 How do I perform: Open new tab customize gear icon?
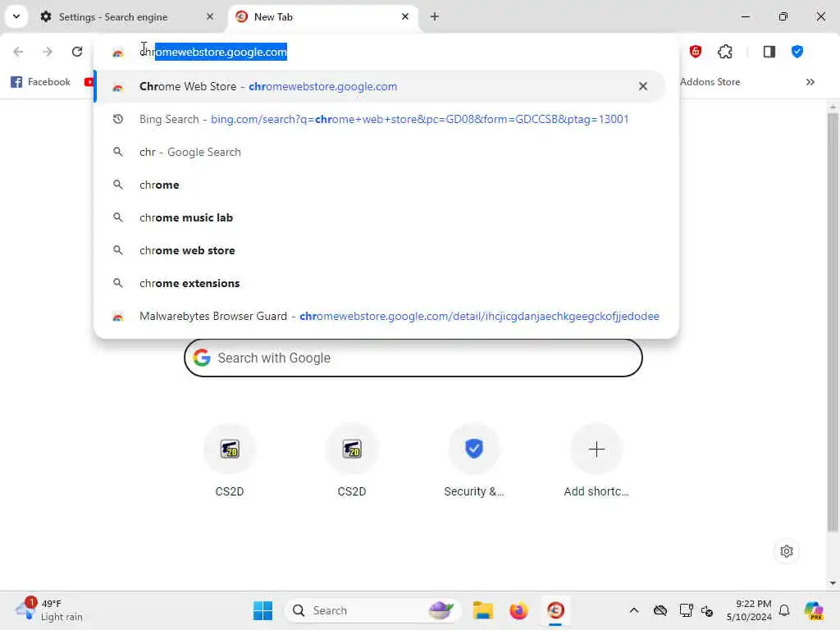[x=787, y=551]
